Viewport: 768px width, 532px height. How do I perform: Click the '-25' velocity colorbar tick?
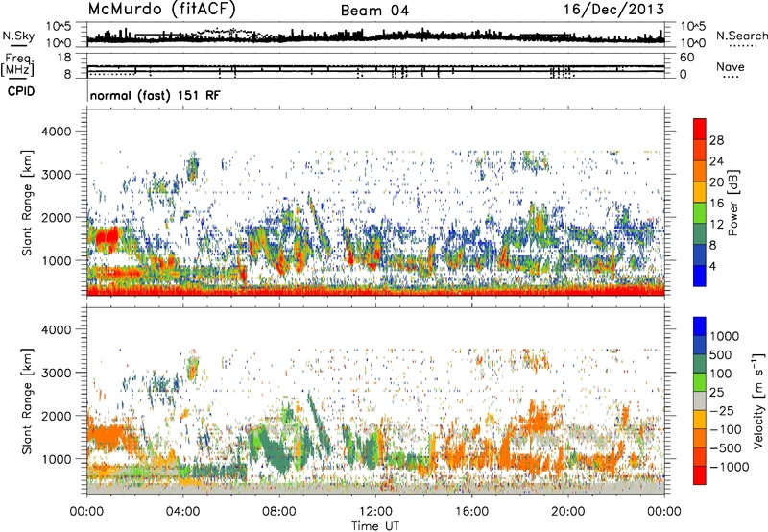coord(722,411)
